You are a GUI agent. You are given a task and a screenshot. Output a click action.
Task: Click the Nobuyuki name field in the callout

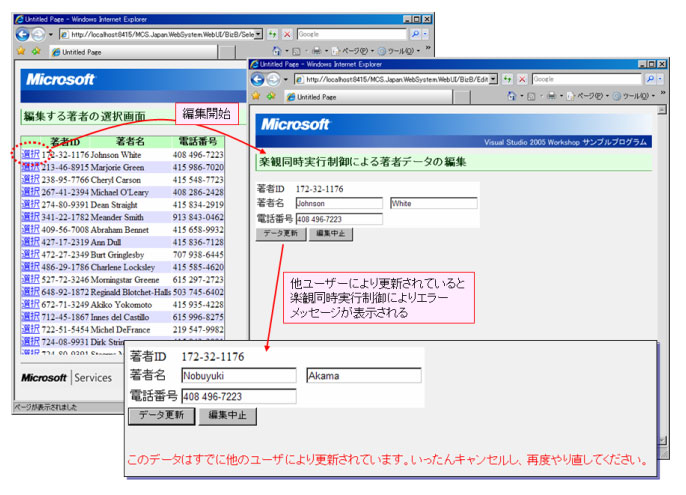tap(239, 376)
